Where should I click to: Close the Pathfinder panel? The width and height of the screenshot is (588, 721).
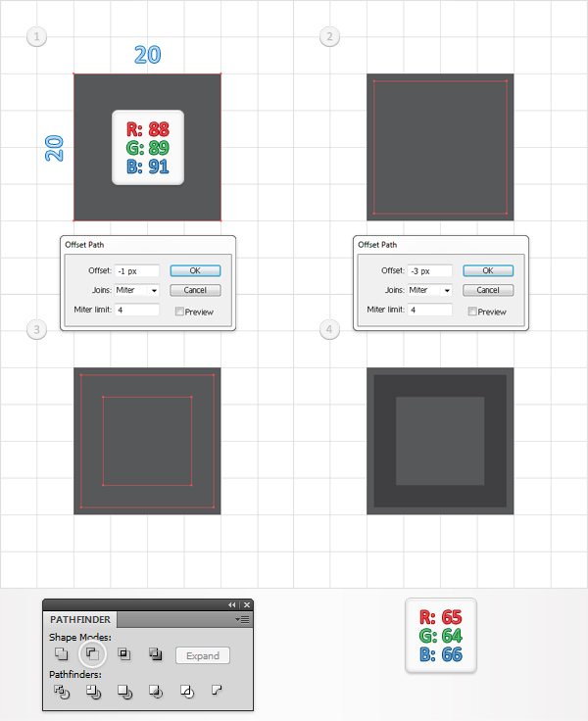[247, 605]
